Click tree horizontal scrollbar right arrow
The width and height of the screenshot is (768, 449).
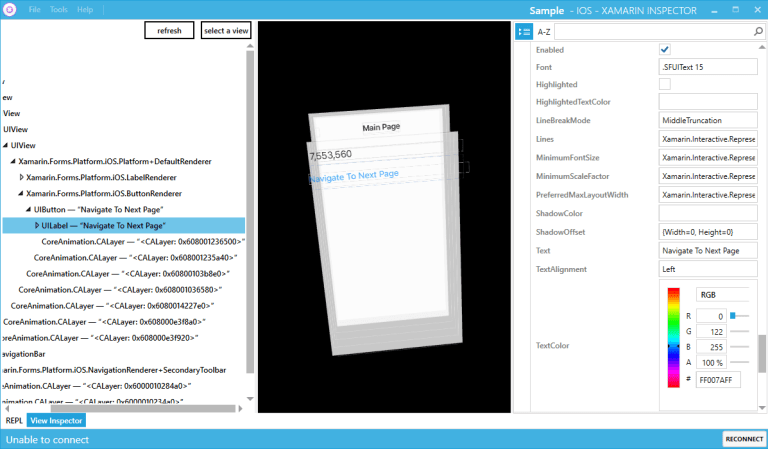click(240, 408)
